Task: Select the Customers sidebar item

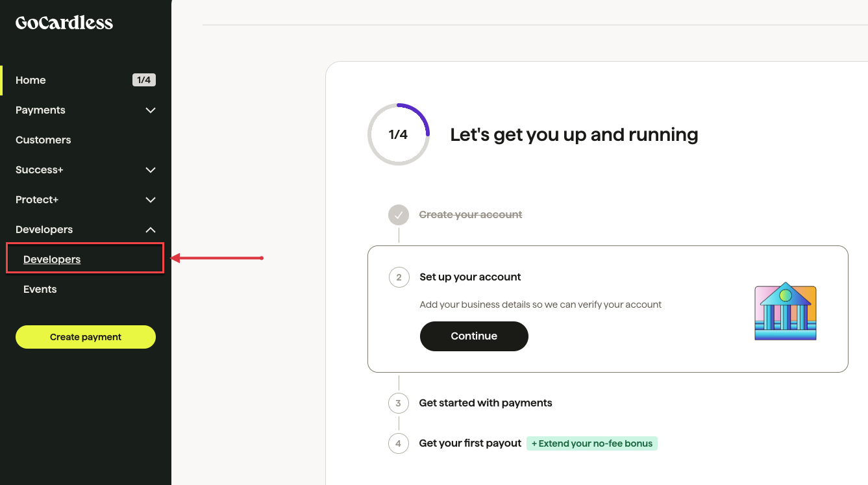Action: [43, 140]
